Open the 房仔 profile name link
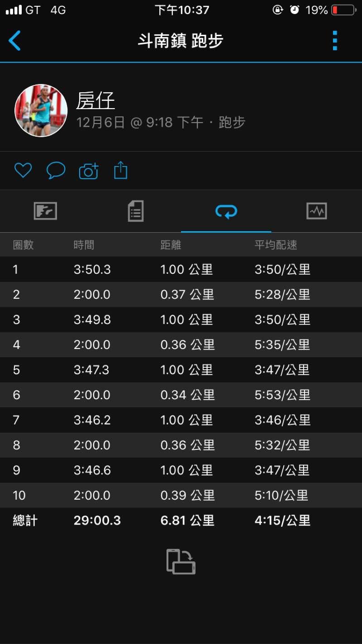Screen dimensions: 362x644 95,100
